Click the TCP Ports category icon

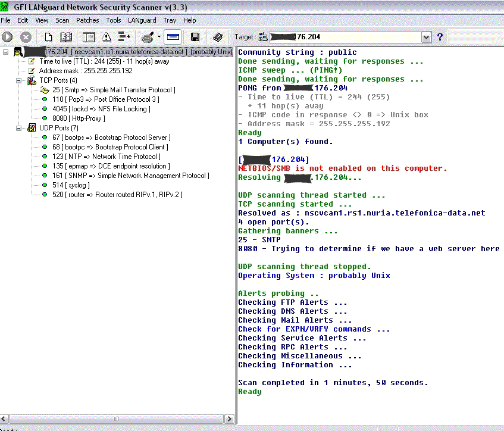32,80
